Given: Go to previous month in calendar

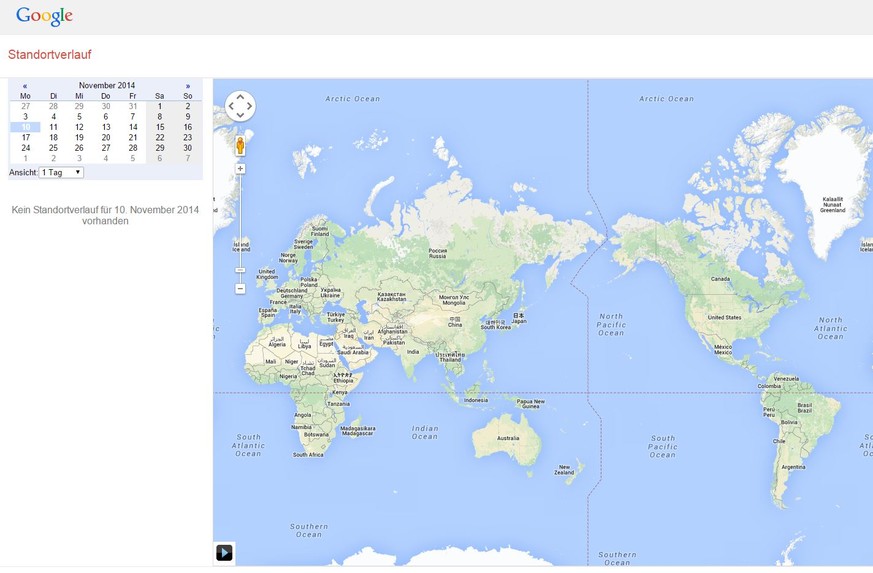Looking at the screenshot, I should click(x=25, y=86).
